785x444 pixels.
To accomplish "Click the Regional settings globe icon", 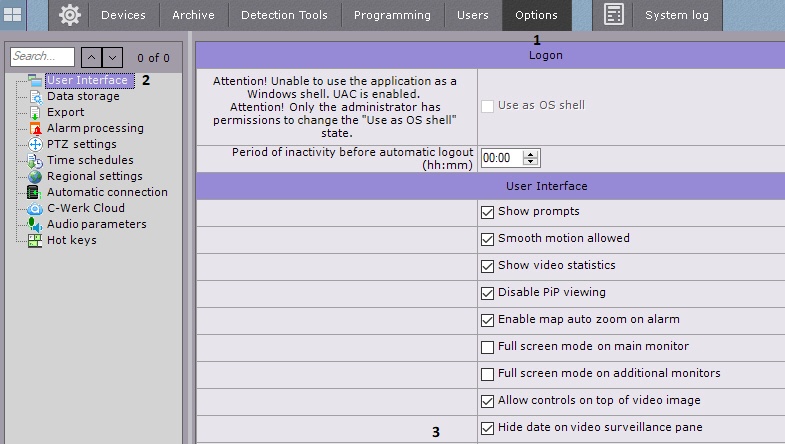I will [x=35, y=177].
